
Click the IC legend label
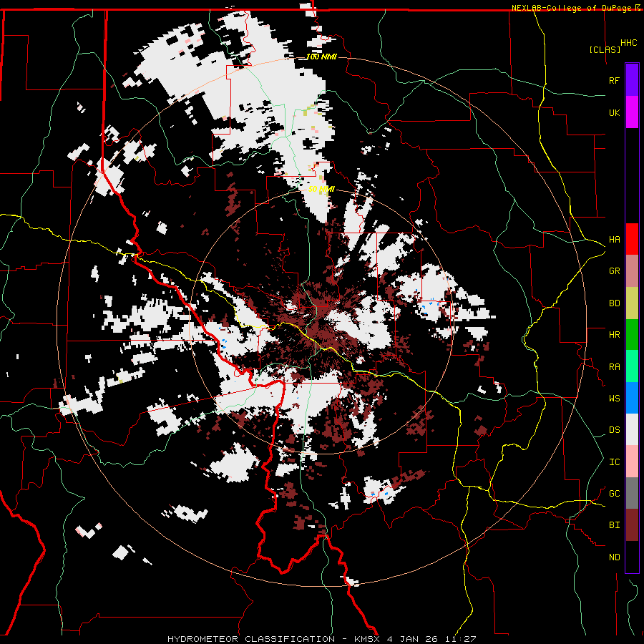click(614, 462)
